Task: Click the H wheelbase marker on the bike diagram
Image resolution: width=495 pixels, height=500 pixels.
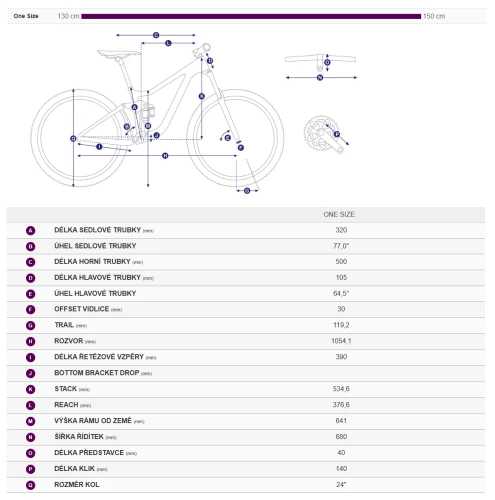Action: click(x=165, y=156)
